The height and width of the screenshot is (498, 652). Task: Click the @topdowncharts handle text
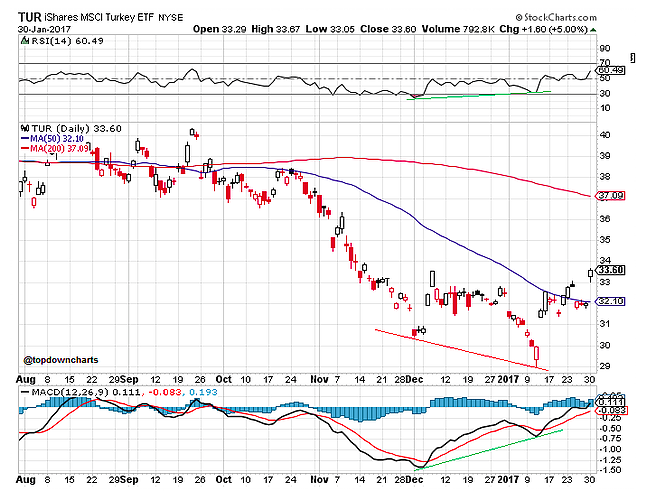(61, 360)
